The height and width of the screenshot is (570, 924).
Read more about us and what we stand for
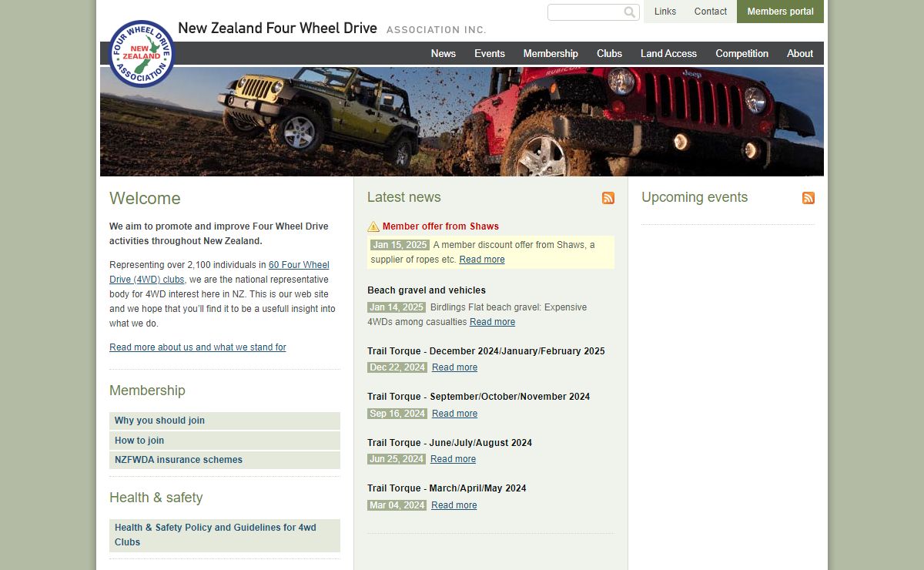point(198,347)
